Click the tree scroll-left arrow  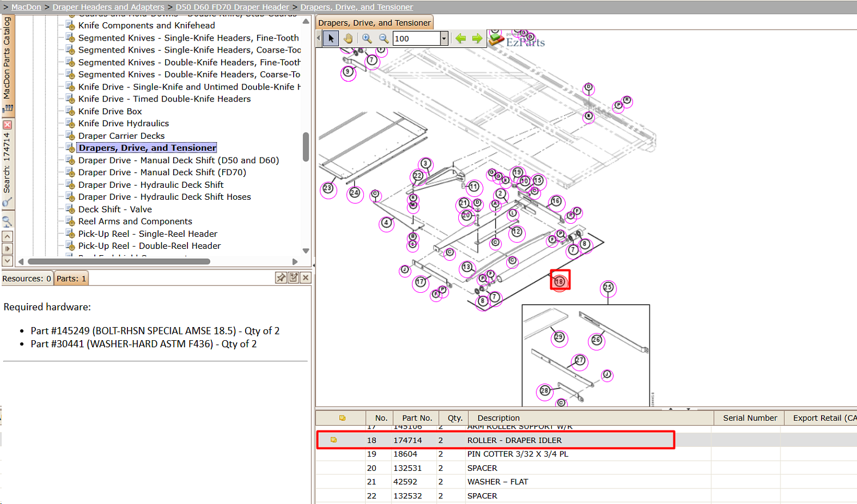pyautogui.click(x=21, y=261)
